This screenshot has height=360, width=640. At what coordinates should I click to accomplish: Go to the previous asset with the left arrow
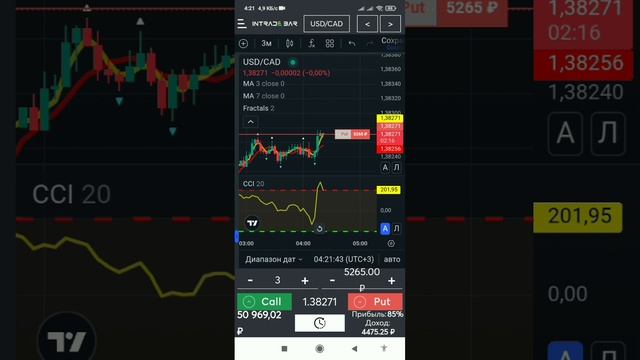pyautogui.click(x=367, y=24)
